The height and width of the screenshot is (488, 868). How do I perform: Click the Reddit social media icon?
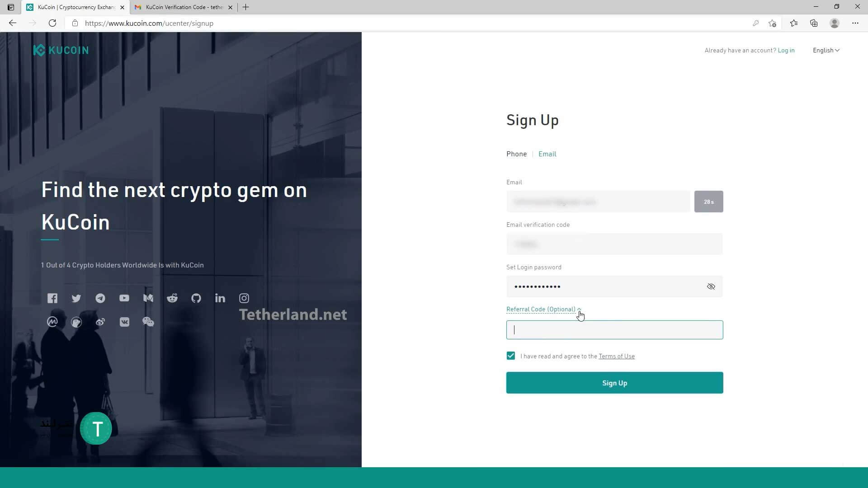[172, 298]
